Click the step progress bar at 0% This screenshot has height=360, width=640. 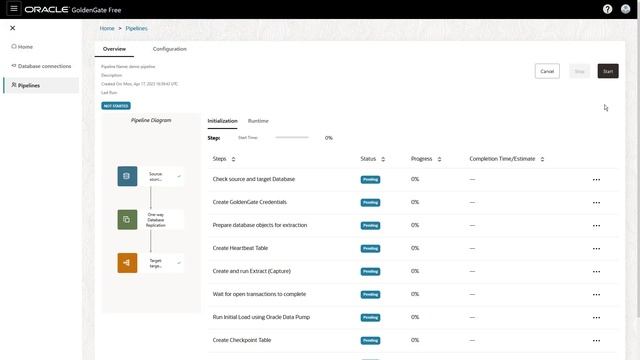click(x=292, y=138)
